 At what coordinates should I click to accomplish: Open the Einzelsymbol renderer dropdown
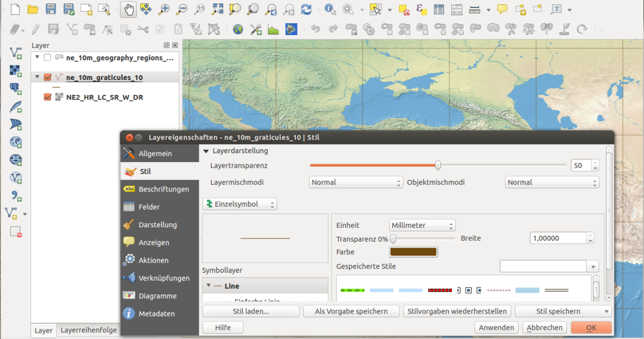point(240,204)
